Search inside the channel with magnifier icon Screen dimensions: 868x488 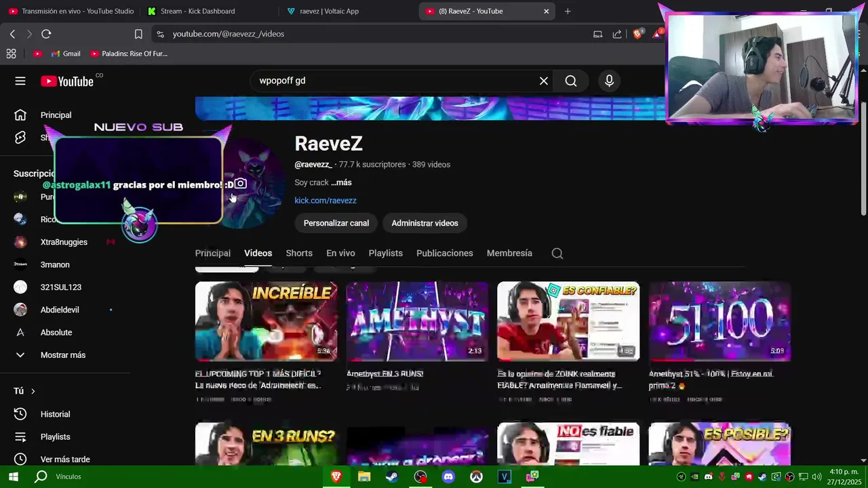click(x=557, y=253)
